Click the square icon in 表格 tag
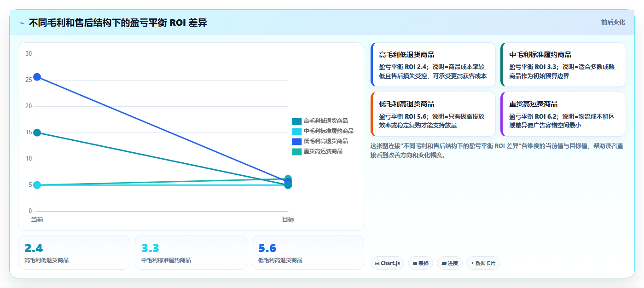 pos(415,264)
